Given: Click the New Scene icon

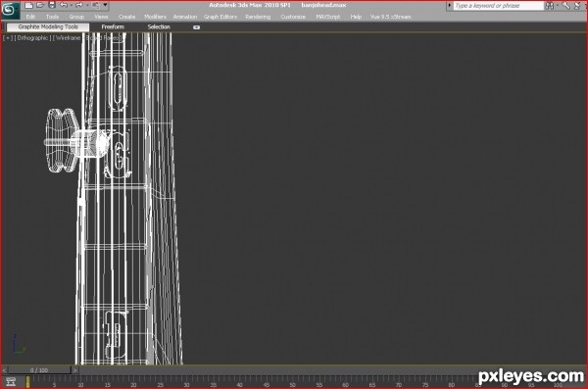Looking at the screenshot, I should (28, 5).
